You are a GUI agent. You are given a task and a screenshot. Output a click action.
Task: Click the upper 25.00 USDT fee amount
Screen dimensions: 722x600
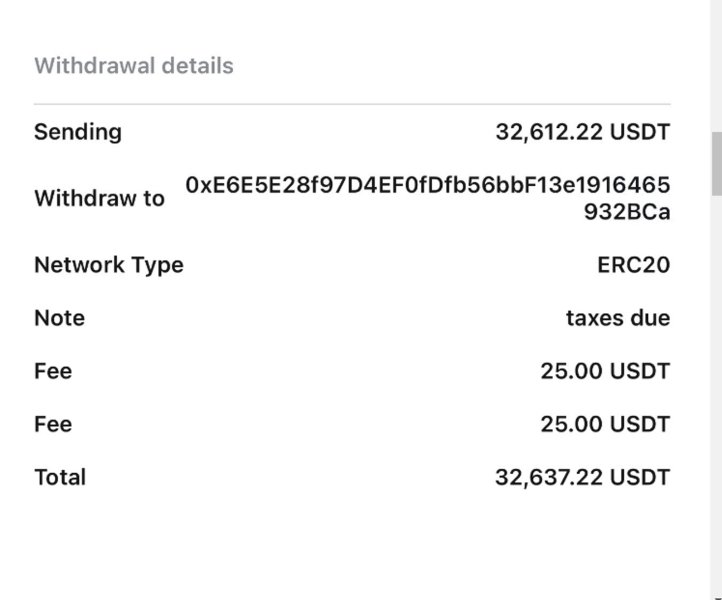[x=605, y=371]
